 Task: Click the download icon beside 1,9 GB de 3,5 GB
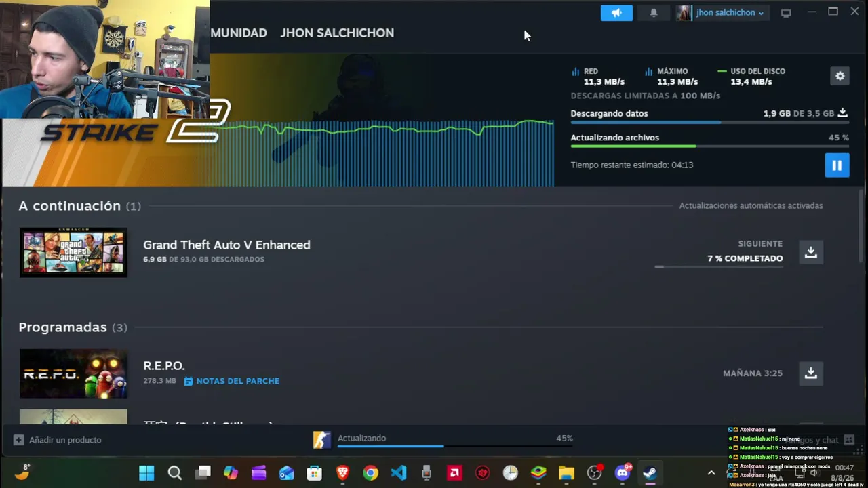click(x=843, y=113)
